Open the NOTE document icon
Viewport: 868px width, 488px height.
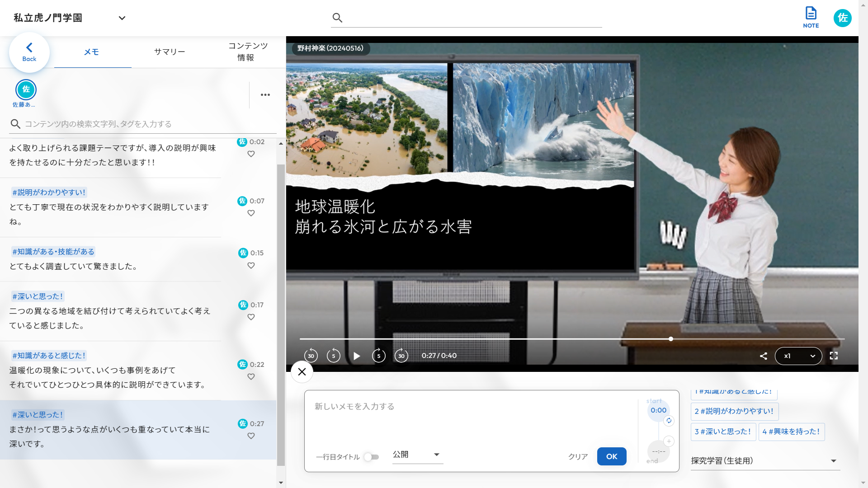tap(811, 18)
